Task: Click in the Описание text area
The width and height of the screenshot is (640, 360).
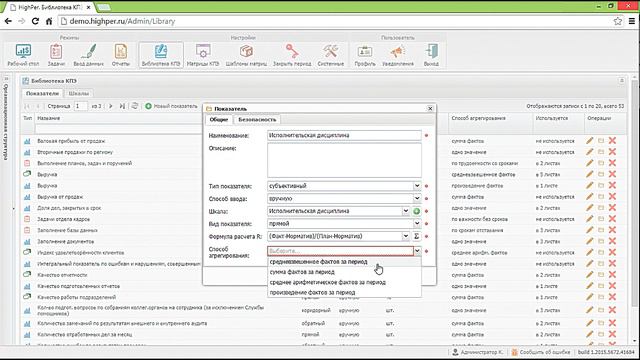Action: (344, 160)
